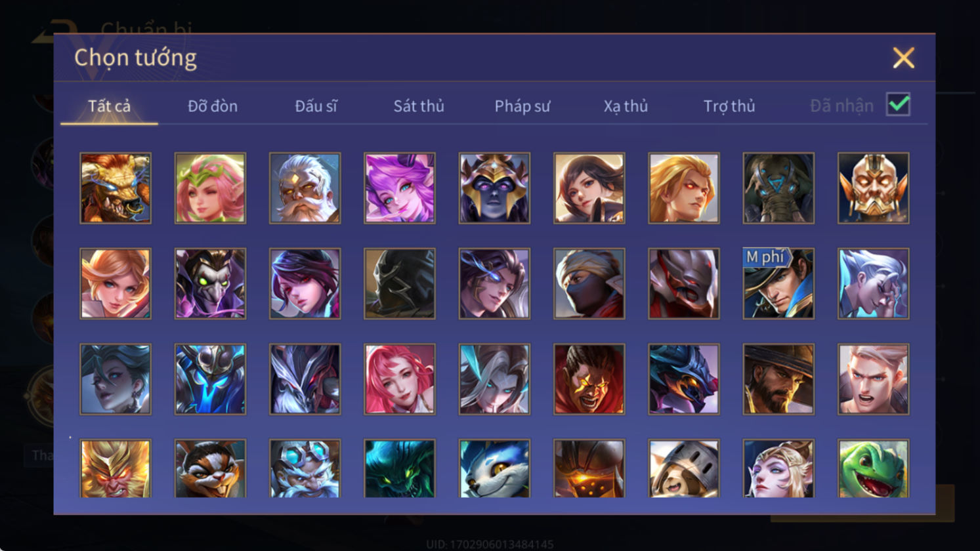
Task: Select the golden monkey king hero
Action: coord(116,468)
